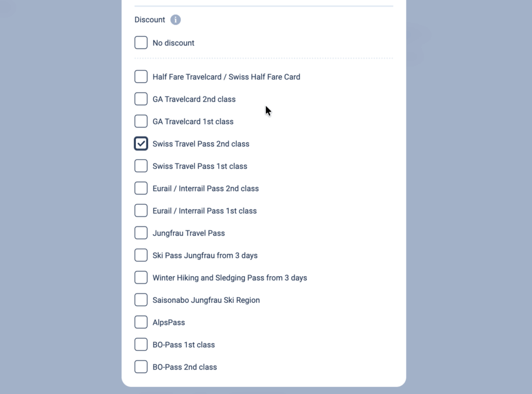
Task: Check the AlpsPass checkbox
Action: point(141,322)
